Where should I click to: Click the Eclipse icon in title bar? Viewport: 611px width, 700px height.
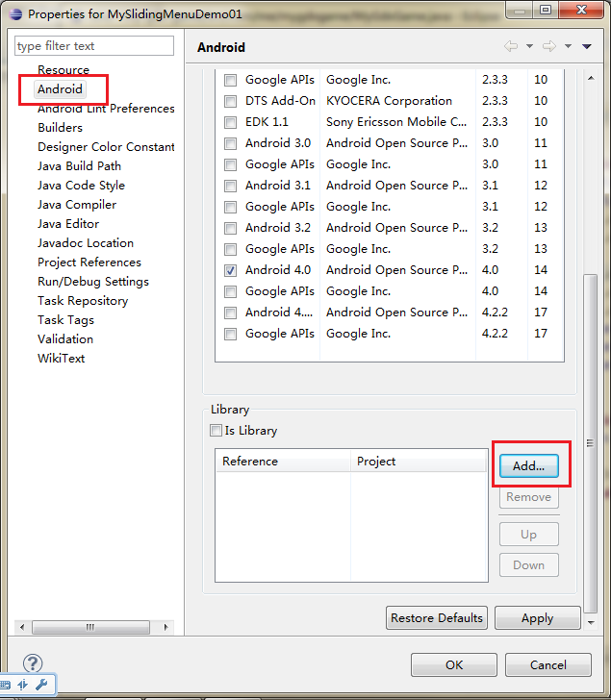15,14
